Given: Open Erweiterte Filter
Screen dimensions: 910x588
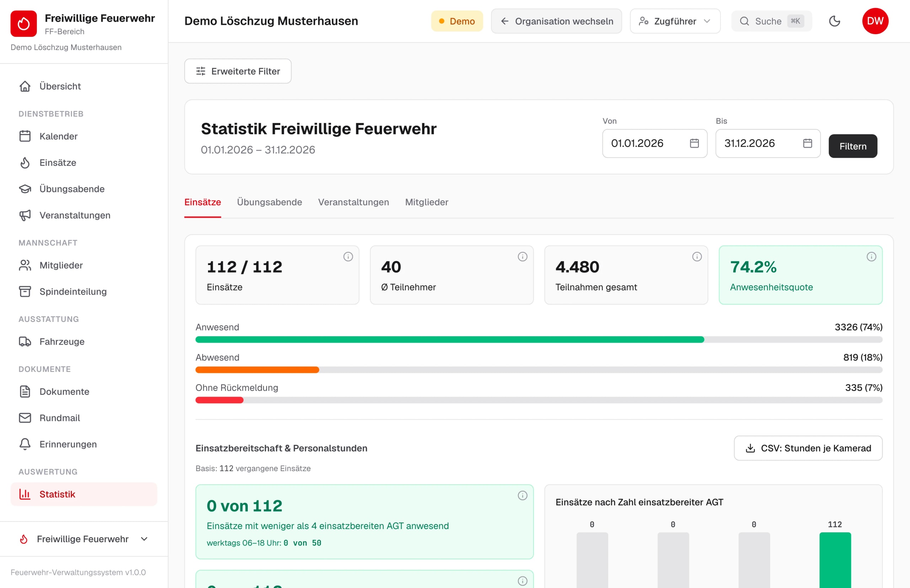Looking at the screenshot, I should (238, 71).
